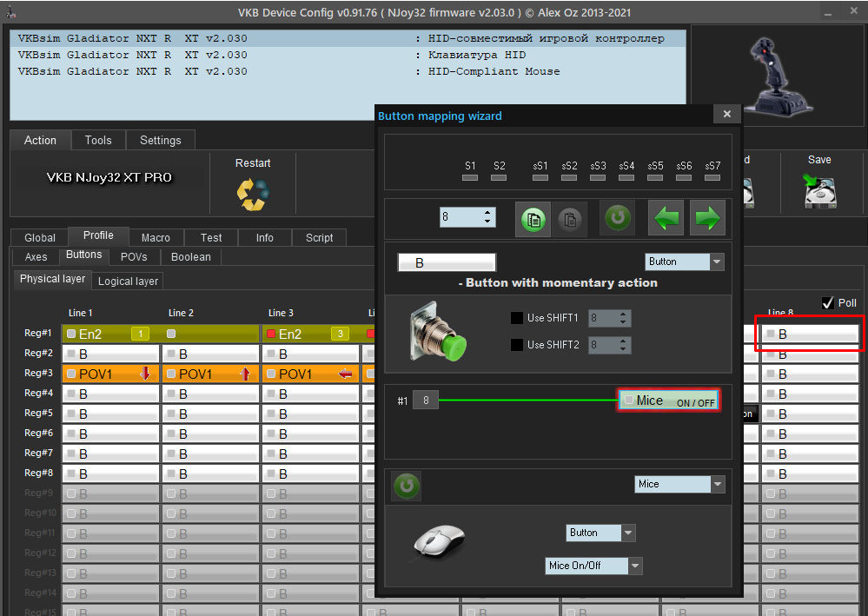
Task: Open the Axes sub-tab
Action: 36,257
